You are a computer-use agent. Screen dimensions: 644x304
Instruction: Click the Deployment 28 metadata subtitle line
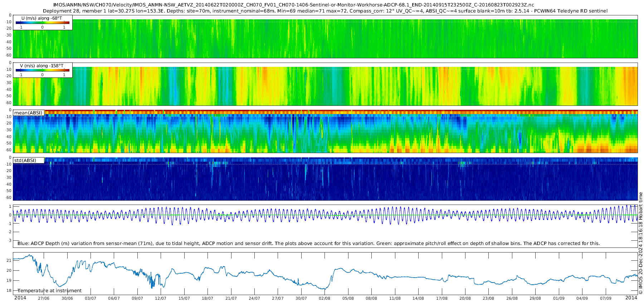[x=325, y=11]
